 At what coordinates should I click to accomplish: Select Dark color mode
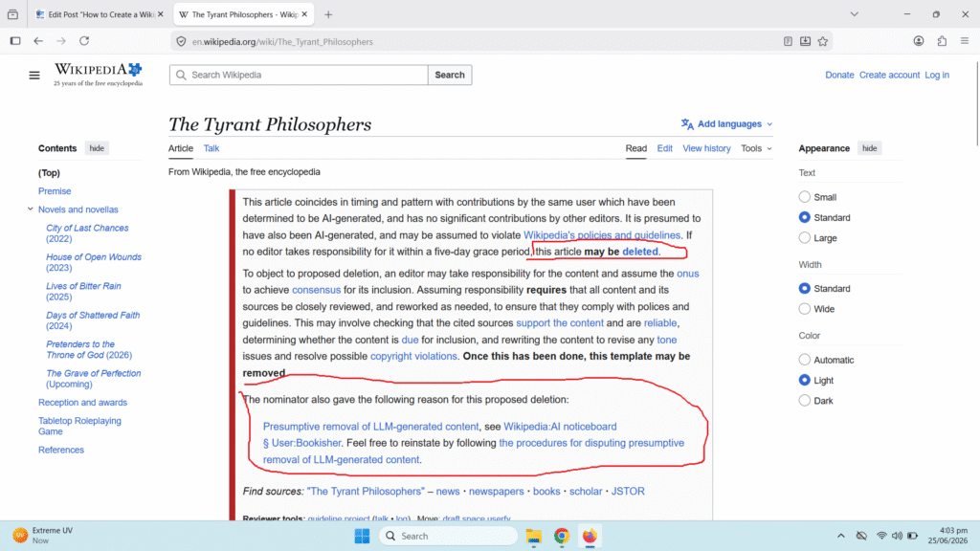(804, 401)
